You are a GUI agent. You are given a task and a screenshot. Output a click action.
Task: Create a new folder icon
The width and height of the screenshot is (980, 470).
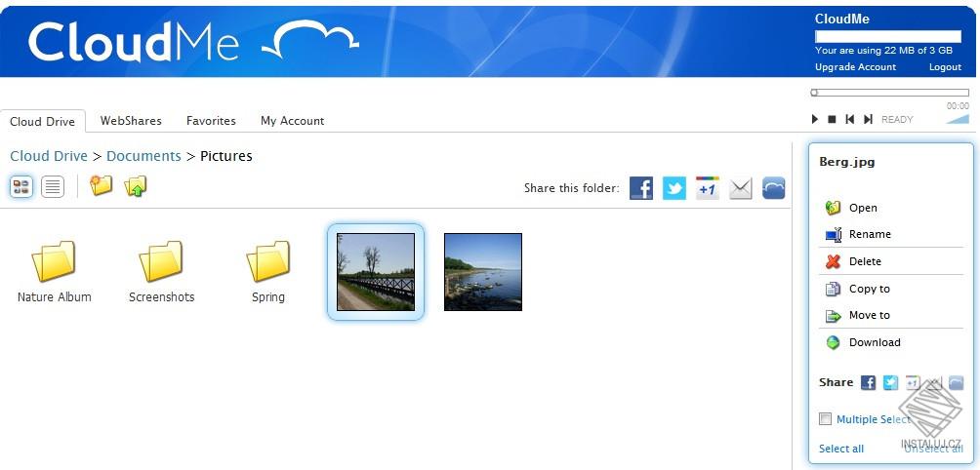click(101, 185)
